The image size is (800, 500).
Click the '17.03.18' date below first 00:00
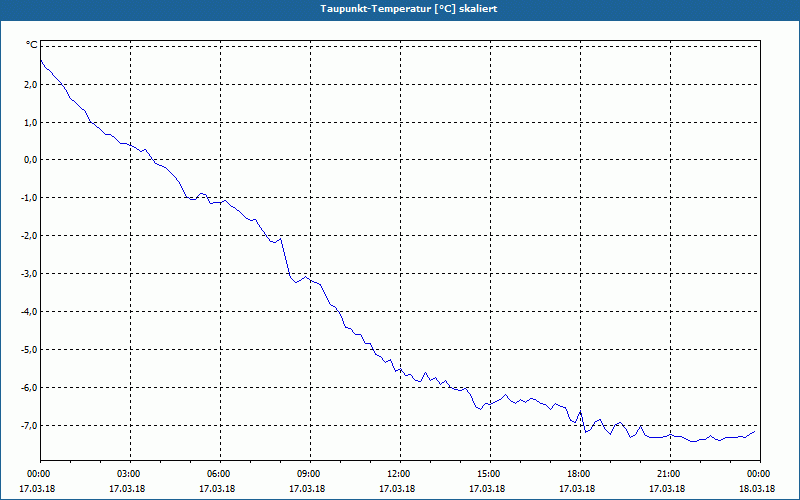point(37,488)
